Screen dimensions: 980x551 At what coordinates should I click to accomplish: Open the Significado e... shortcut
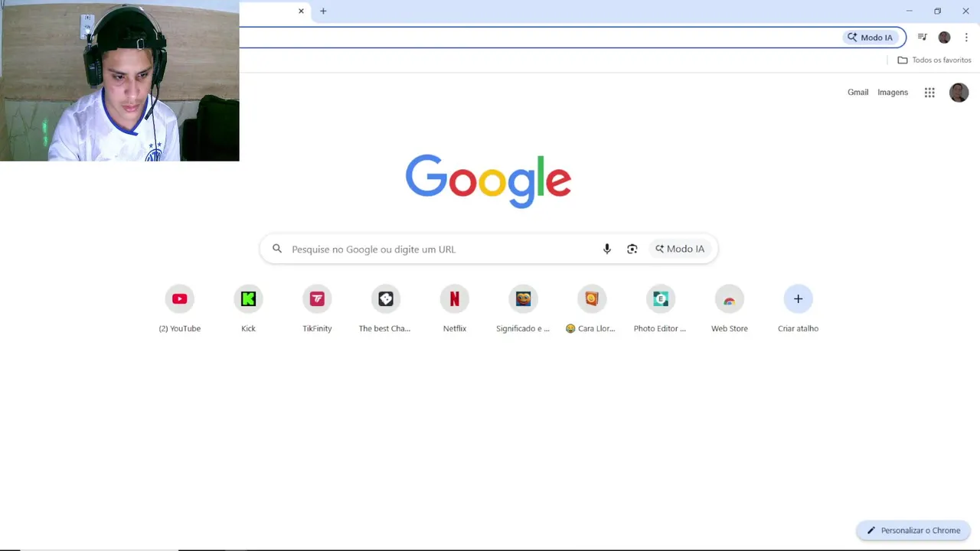523,309
